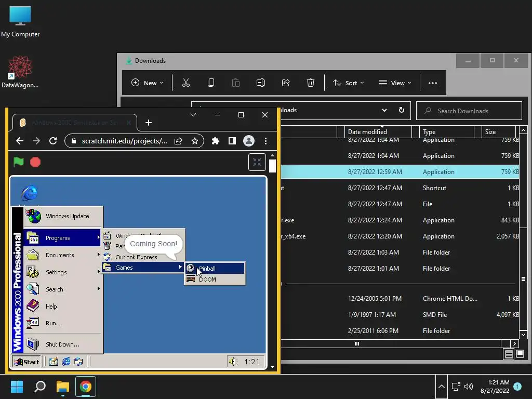Click the Show Desktop quick launch icon
Screen dimensions: 532x399
pos(54,362)
